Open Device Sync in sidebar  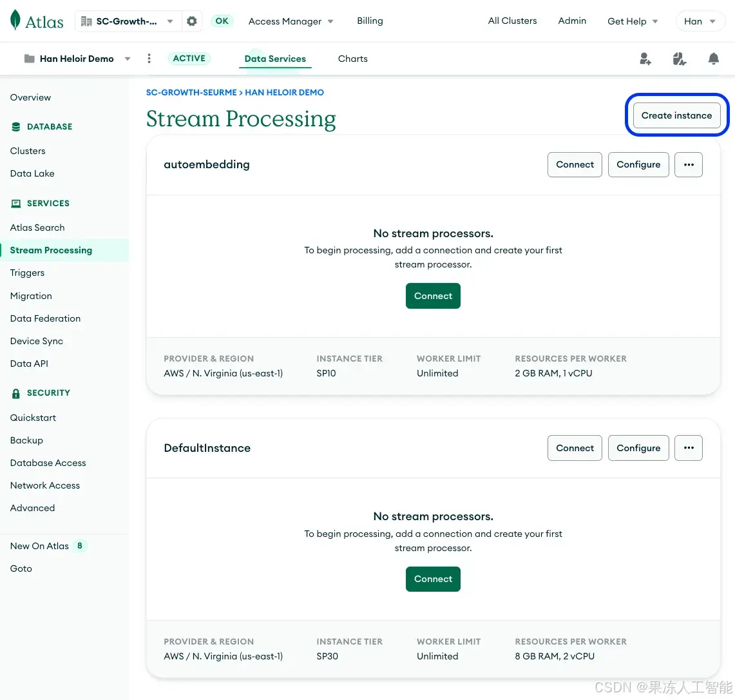(x=37, y=341)
